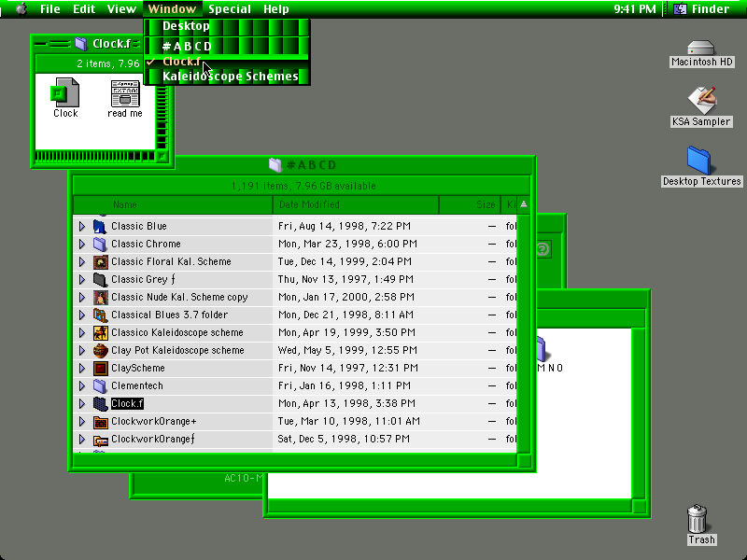
Task: Choose Desktop from the Window menu
Action: coord(227,26)
